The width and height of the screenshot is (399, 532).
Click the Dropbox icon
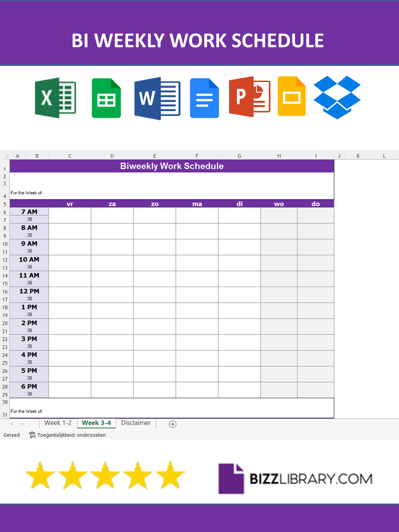point(337,98)
